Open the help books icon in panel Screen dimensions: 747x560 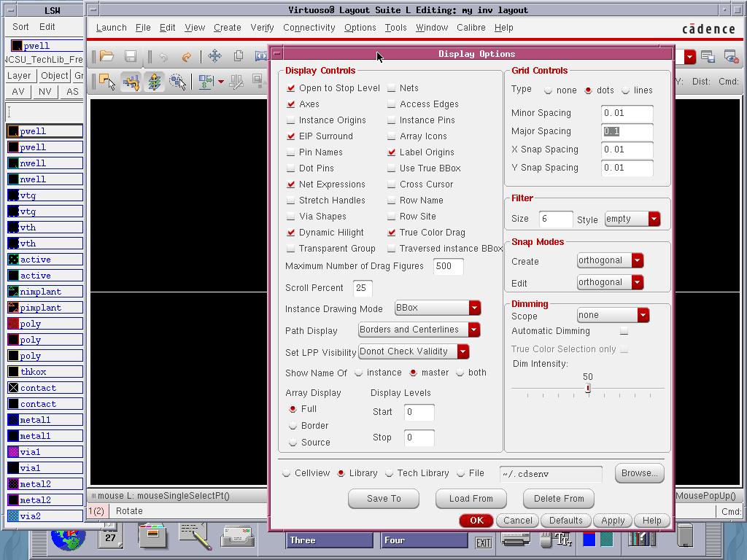coord(642,539)
